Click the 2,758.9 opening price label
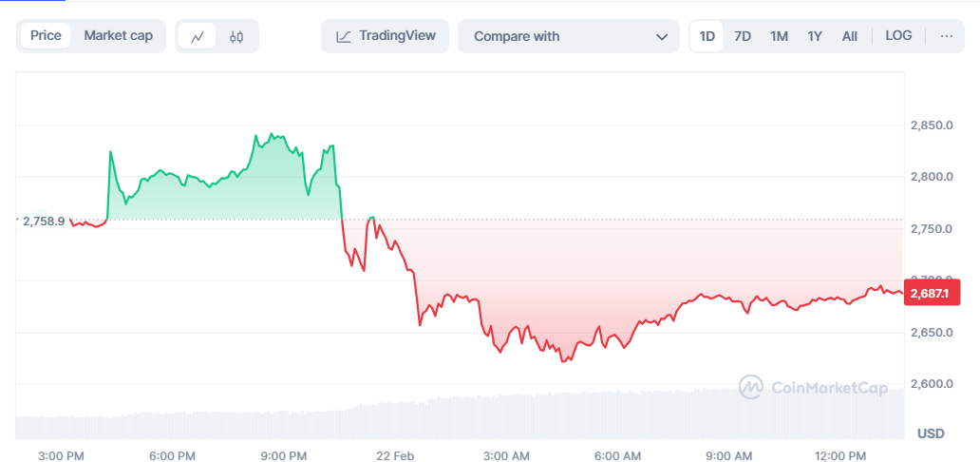The height and width of the screenshot is (462, 980). [44, 221]
